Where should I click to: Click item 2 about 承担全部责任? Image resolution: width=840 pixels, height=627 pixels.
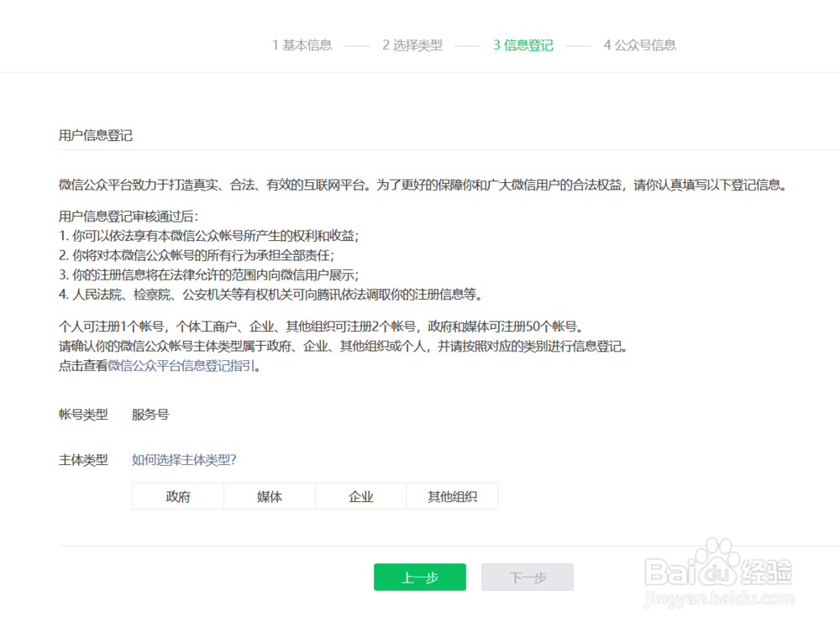(x=197, y=255)
